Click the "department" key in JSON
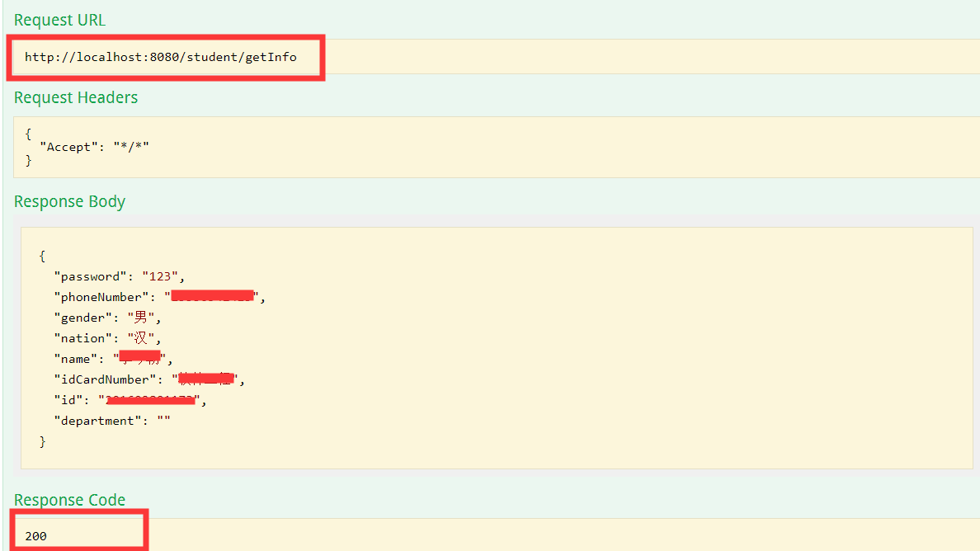Image resolution: width=980 pixels, height=551 pixels. point(97,421)
